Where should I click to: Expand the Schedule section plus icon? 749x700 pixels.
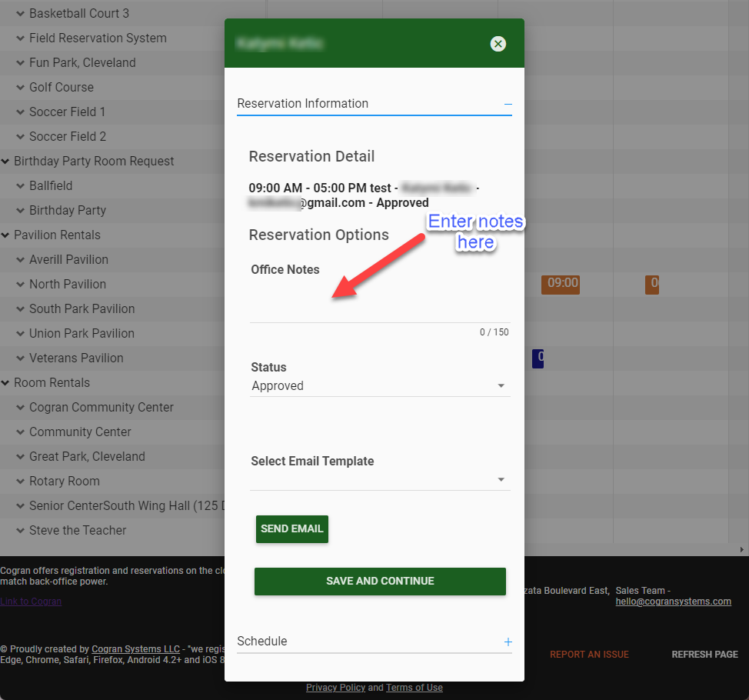pos(508,642)
